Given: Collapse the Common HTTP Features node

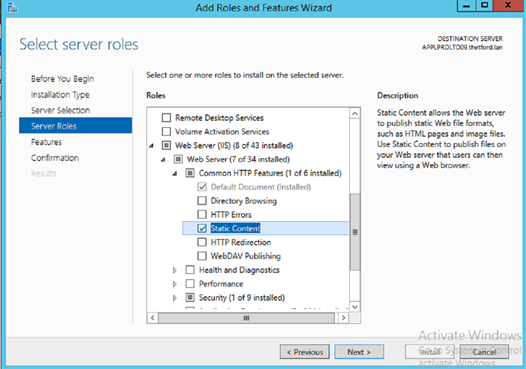Looking at the screenshot, I should click(x=175, y=173).
